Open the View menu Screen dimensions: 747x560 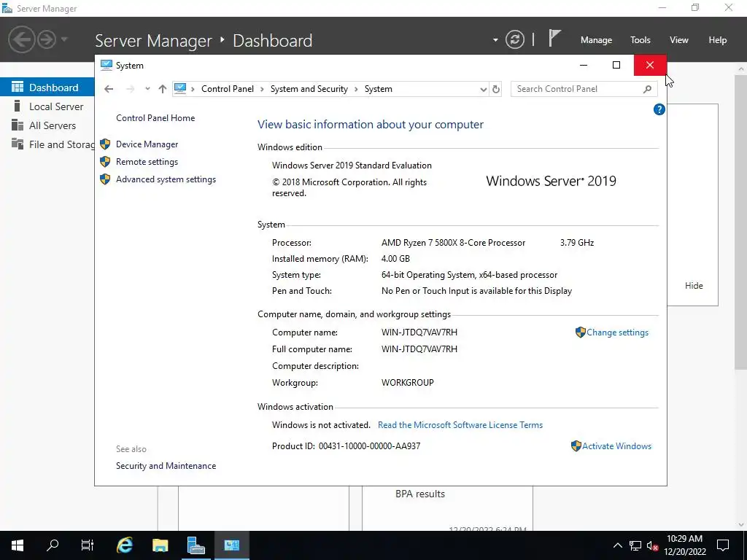[679, 40]
